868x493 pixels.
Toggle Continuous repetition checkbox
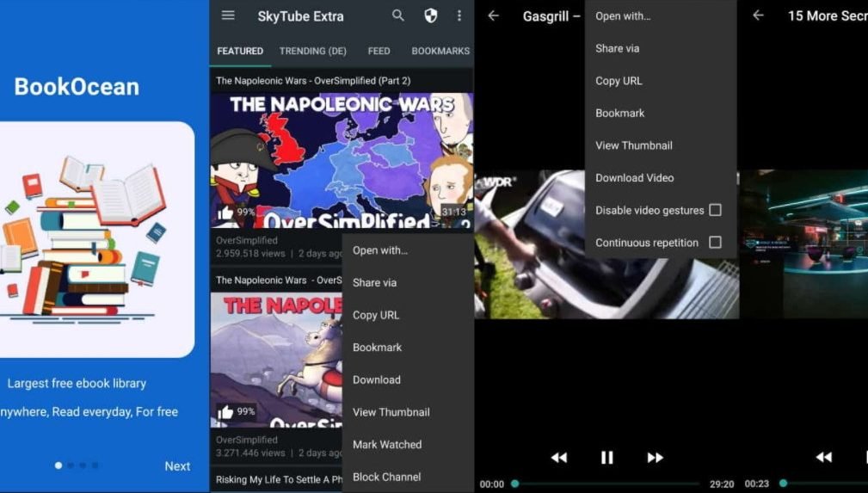point(715,243)
